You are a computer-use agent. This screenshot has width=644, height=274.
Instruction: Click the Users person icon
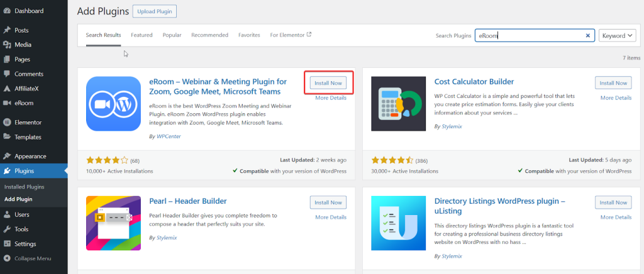coord(6,214)
